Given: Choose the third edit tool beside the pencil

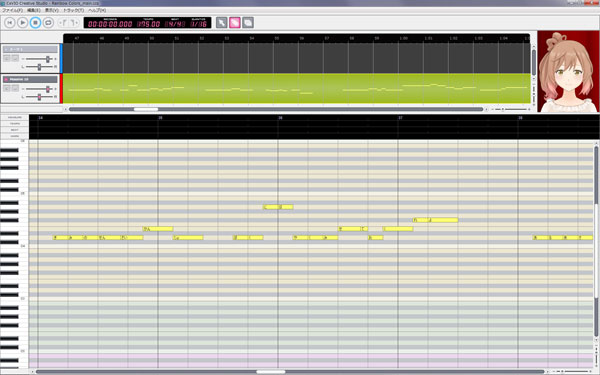Looking at the screenshot, I should click(x=248, y=23).
